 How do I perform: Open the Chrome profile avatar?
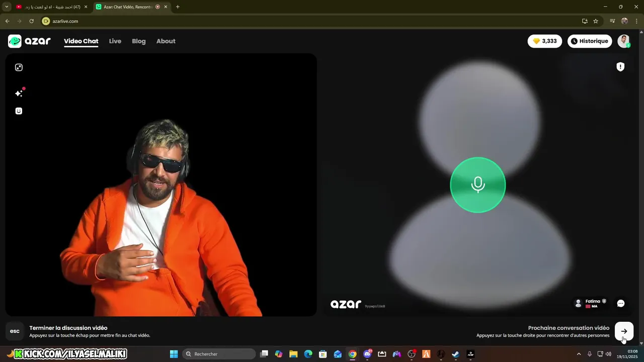pyautogui.click(x=624, y=21)
